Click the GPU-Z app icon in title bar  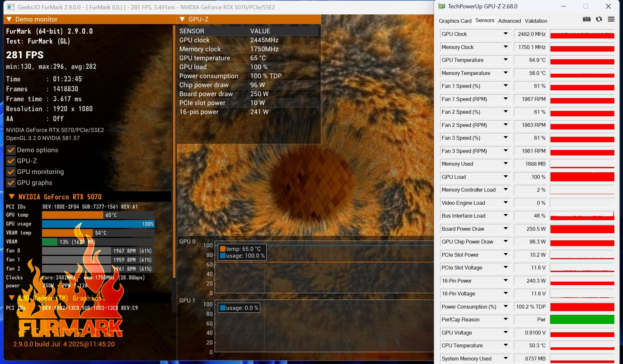[442, 6]
